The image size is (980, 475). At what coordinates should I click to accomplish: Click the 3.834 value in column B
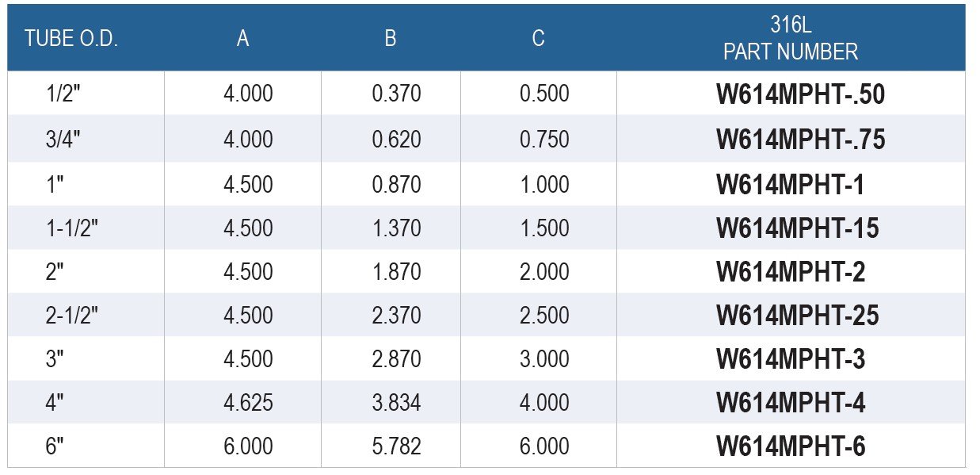[x=396, y=403]
